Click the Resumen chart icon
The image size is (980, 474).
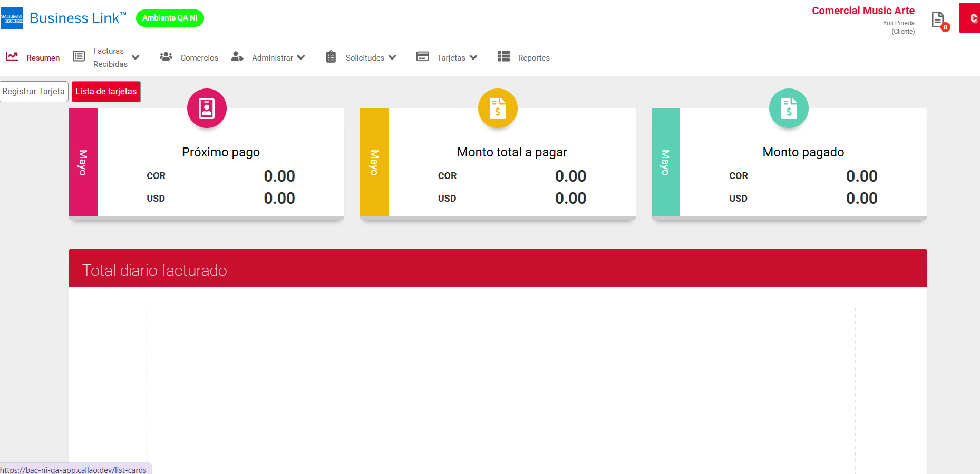pyautogui.click(x=12, y=56)
